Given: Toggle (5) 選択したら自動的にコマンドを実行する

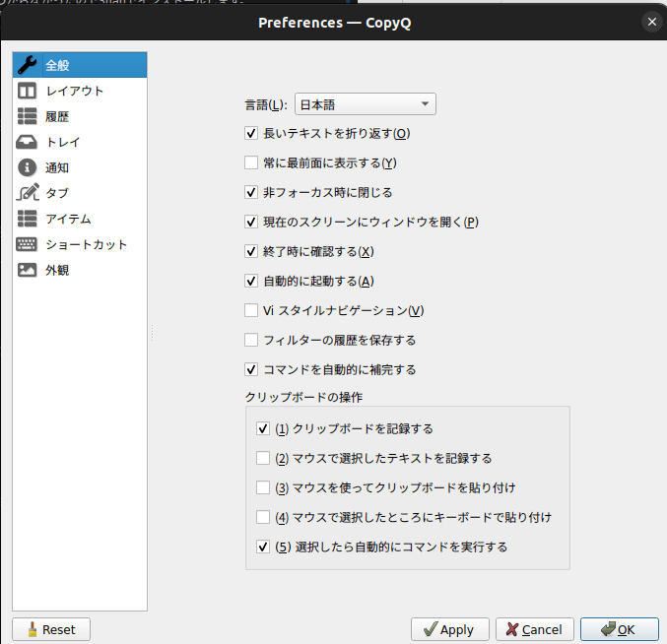Looking at the screenshot, I should click(x=263, y=547).
